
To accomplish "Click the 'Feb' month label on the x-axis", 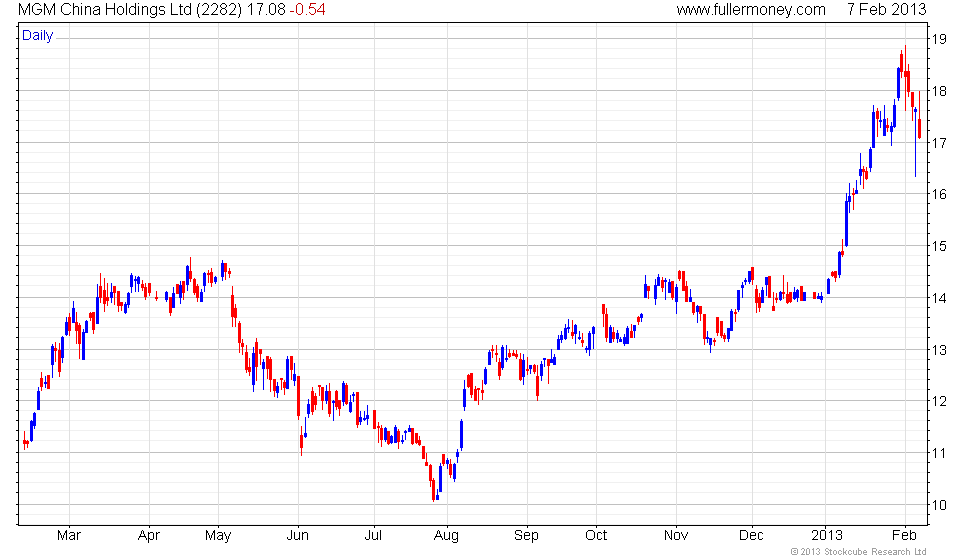I will (904, 536).
